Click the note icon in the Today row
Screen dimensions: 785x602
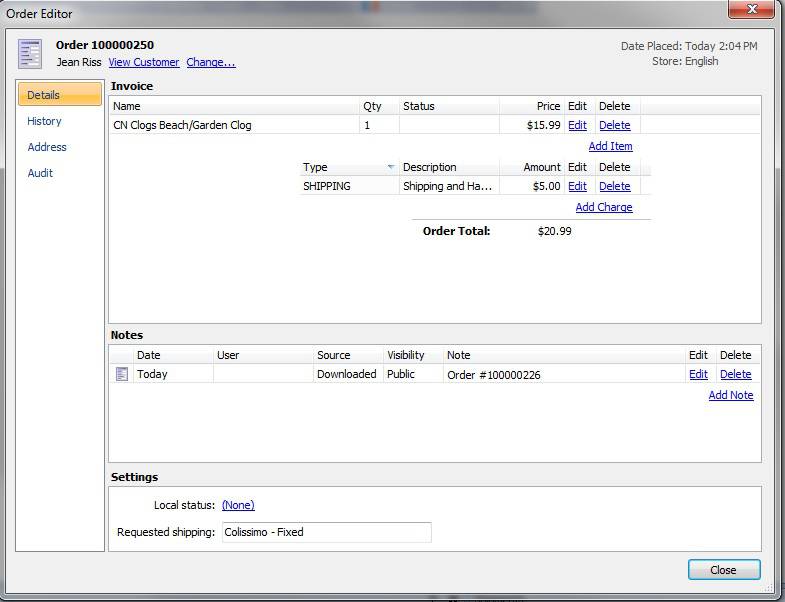click(x=122, y=374)
